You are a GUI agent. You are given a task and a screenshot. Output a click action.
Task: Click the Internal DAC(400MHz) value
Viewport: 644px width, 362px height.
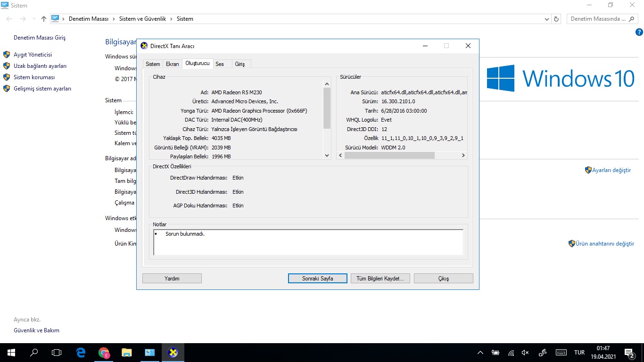[237, 120]
